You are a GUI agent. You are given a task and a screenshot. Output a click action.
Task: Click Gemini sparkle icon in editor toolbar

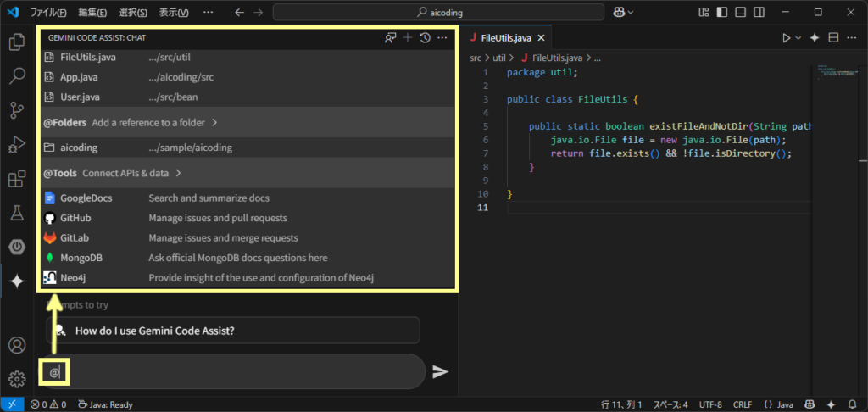815,37
